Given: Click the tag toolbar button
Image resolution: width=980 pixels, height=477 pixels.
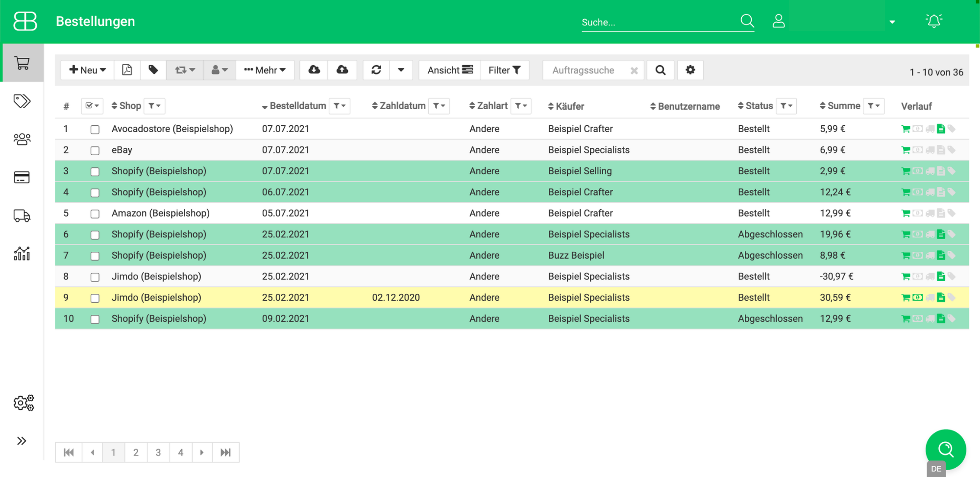Looking at the screenshot, I should click(153, 70).
